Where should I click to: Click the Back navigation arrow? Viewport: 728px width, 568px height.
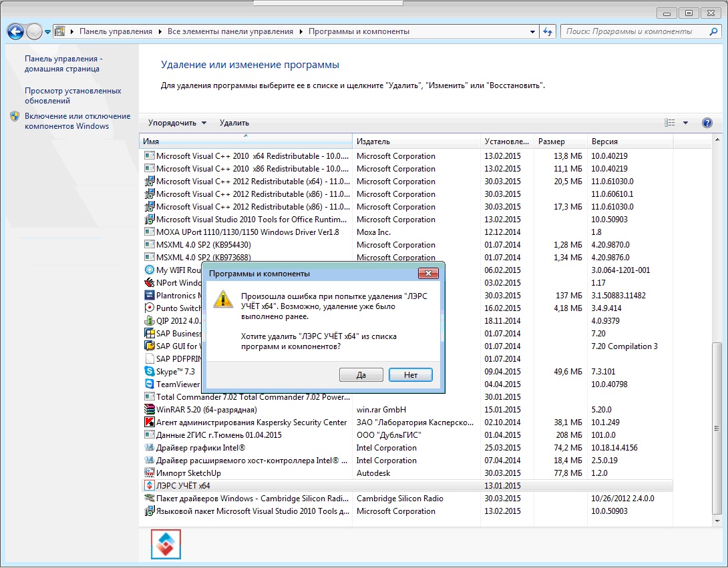(x=15, y=31)
